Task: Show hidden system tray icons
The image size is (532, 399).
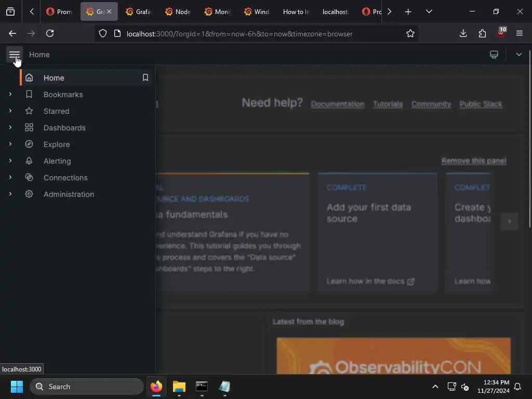Action: [x=435, y=387]
